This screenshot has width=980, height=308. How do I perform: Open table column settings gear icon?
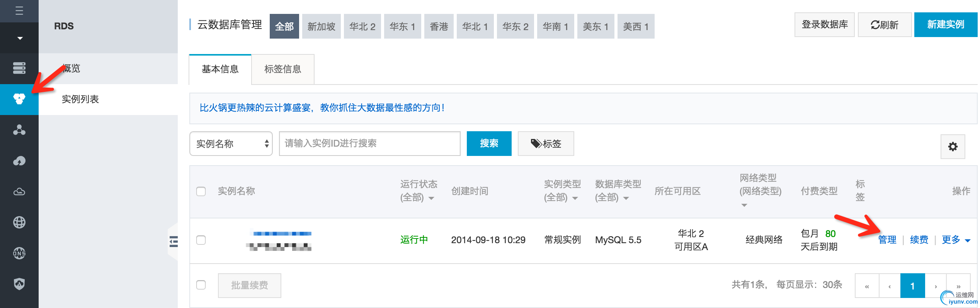point(953,147)
